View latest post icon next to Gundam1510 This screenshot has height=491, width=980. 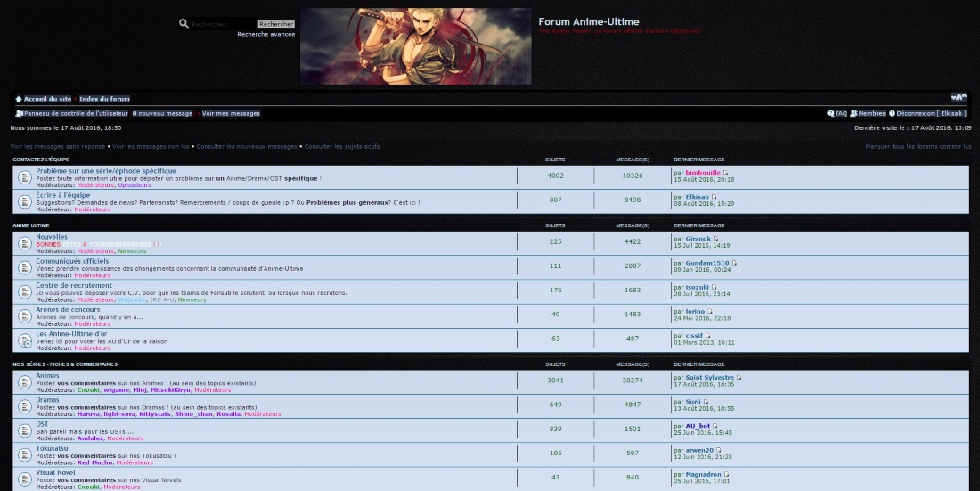(x=734, y=264)
